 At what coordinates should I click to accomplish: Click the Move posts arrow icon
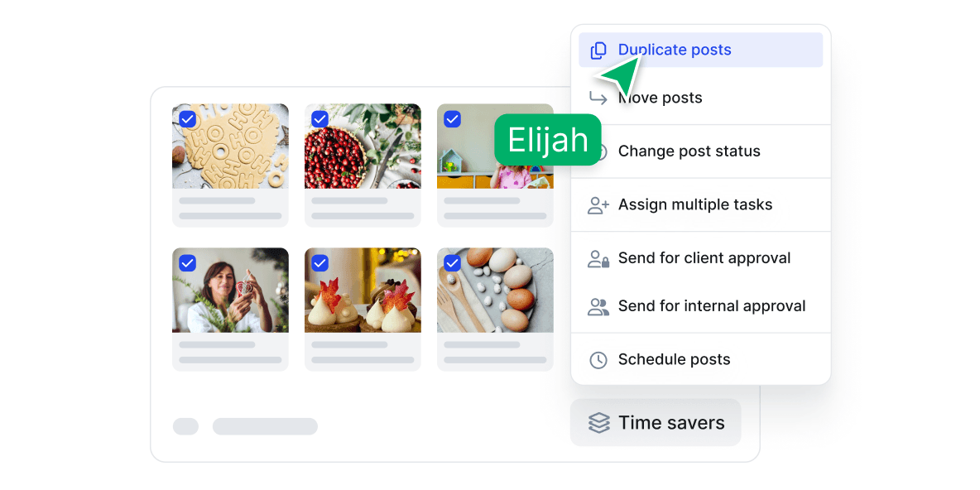598,98
